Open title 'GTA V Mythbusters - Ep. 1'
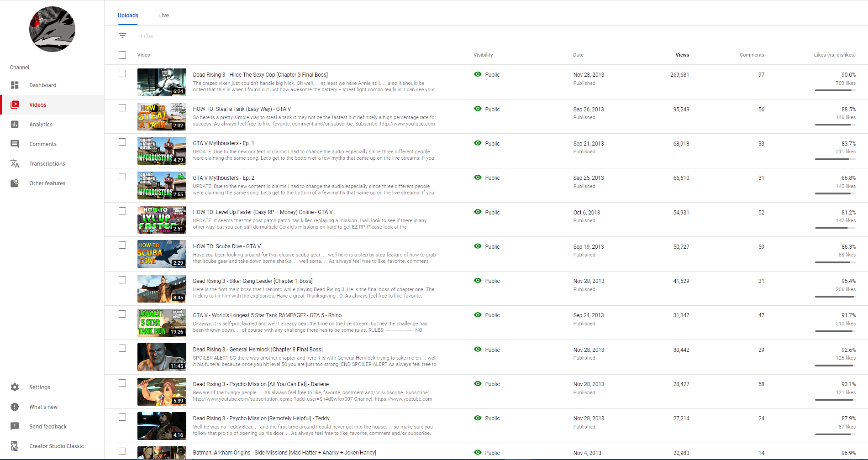868x460 pixels. [223, 143]
